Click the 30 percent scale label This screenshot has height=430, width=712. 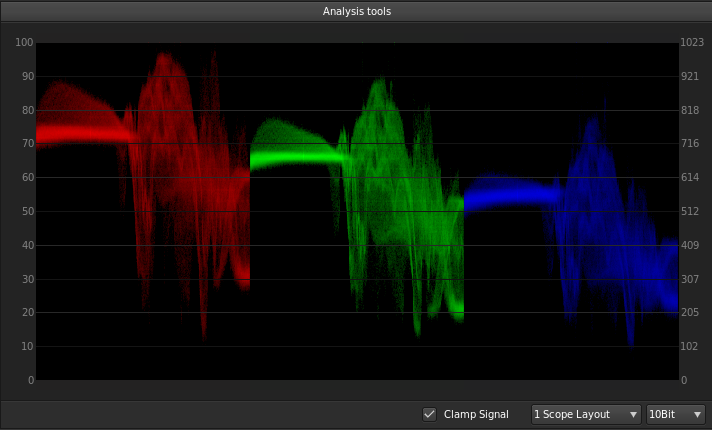click(x=28, y=279)
